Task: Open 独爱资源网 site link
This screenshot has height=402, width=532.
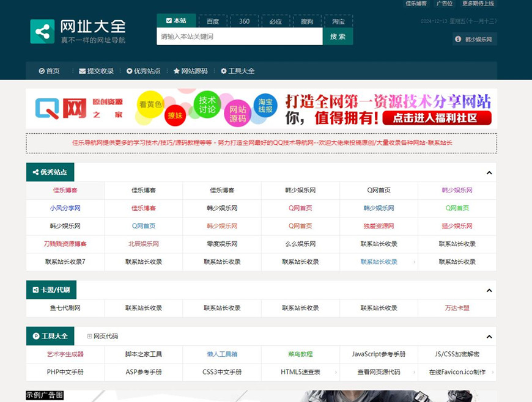Action: 379,226
